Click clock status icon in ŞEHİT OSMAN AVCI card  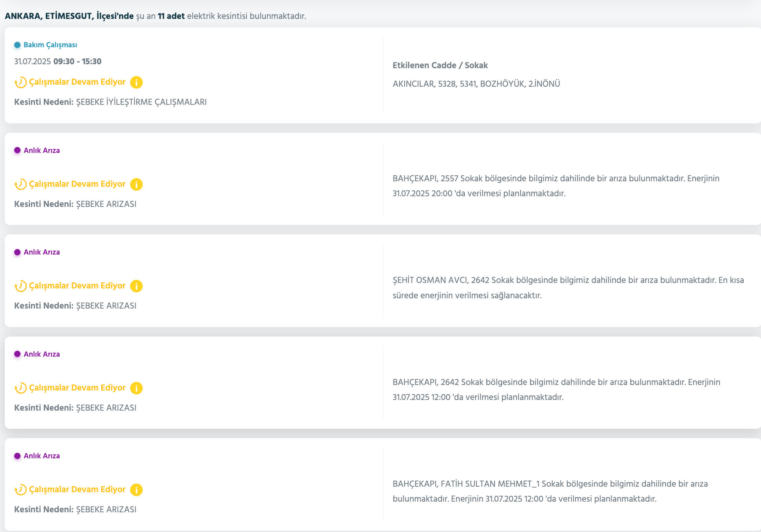pos(21,286)
